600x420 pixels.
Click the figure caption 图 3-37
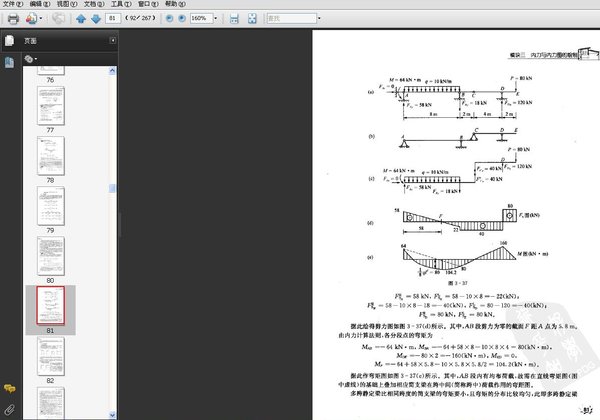pos(458,283)
